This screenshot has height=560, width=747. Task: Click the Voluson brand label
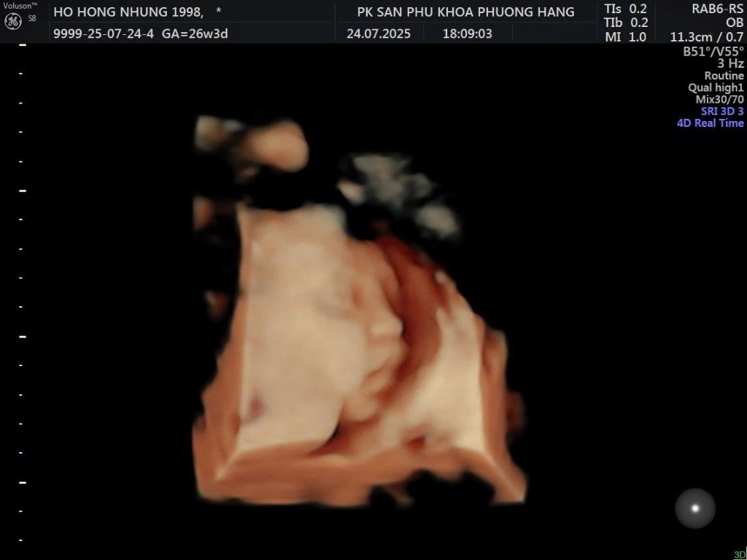click(20, 6)
